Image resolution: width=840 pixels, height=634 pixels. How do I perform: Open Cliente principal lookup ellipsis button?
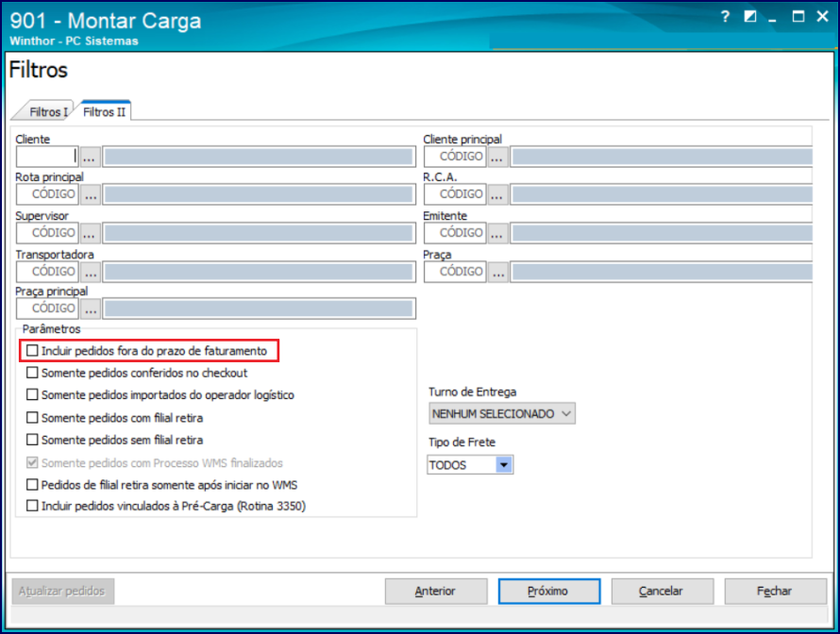tap(497, 157)
